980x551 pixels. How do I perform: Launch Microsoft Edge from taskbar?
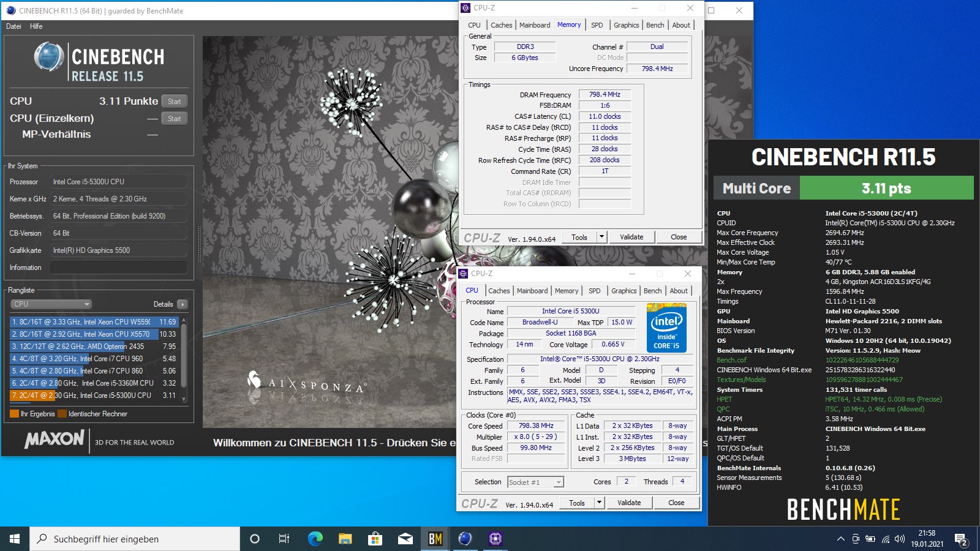click(315, 539)
